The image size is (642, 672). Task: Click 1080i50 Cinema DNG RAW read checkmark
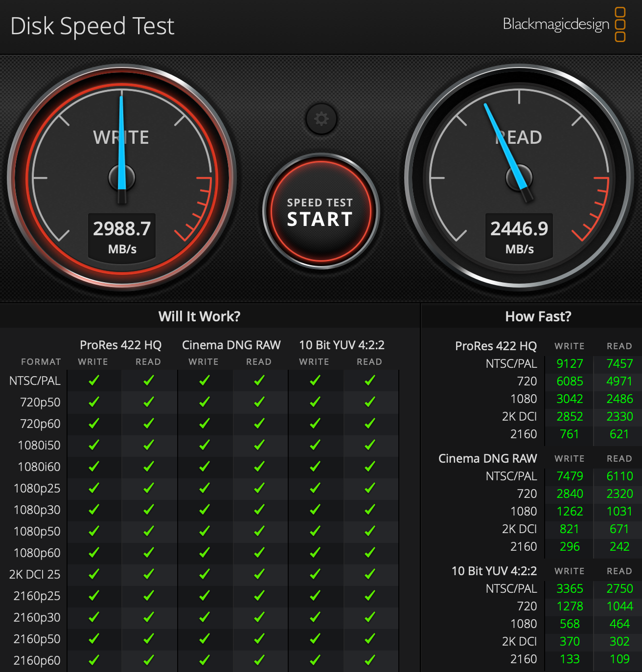coord(259,445)
